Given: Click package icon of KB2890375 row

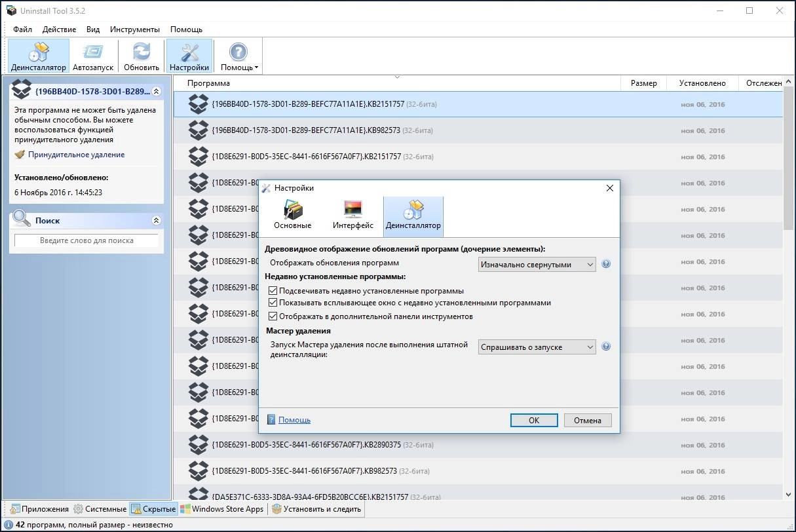Looking at the screenshot, I should (199, 445).
